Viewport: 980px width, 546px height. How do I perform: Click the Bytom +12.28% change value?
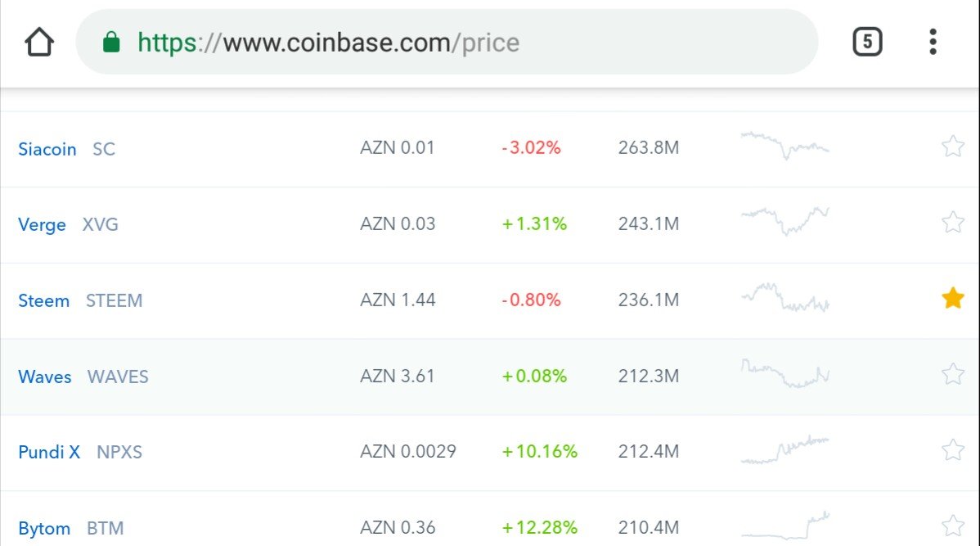[540, 527]
